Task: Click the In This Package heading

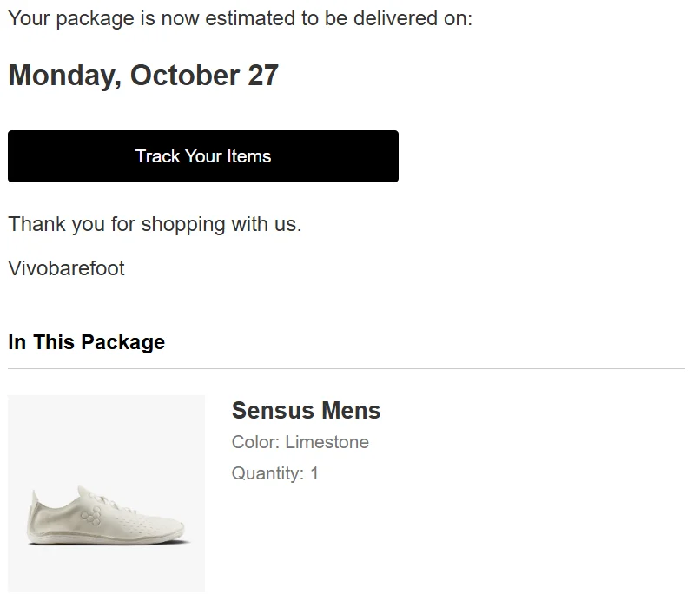Action: coord(86,342)
